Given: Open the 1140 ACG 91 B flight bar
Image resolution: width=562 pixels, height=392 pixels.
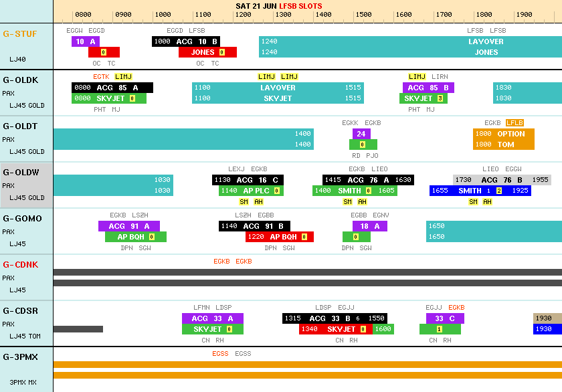Looking at the screenshot, I should tap(254, 227).
